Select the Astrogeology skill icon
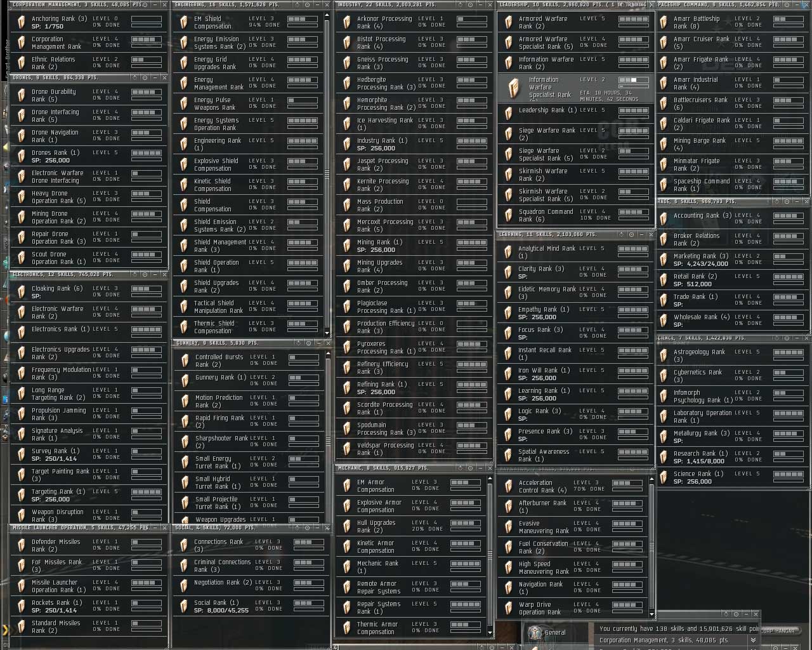Image resolution: width=812 pixels, height=650 pixels. (663, 356)
